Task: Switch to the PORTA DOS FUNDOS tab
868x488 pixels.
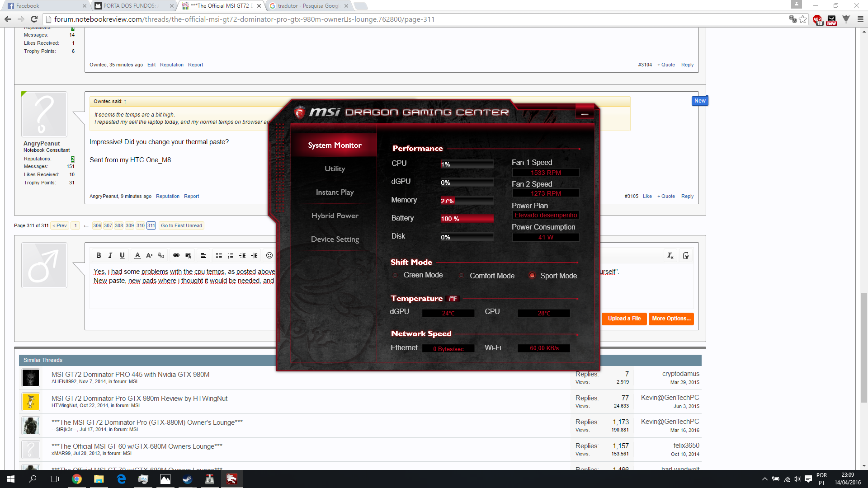Action: (x=134, y=6)
